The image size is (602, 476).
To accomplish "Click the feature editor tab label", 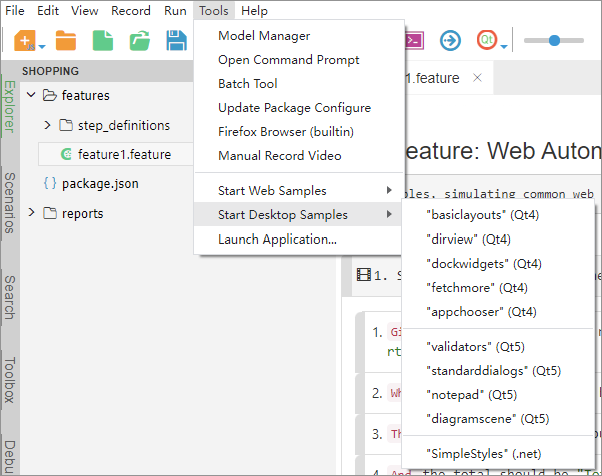I will pyautogui.click(x=432, y=78).
